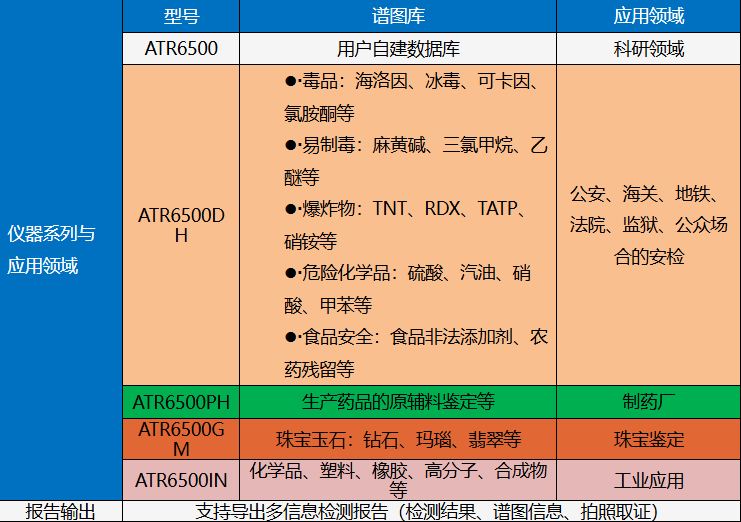Click the 工业应用 cell
The image size is (741, 522).
click(x=648, y=481)
